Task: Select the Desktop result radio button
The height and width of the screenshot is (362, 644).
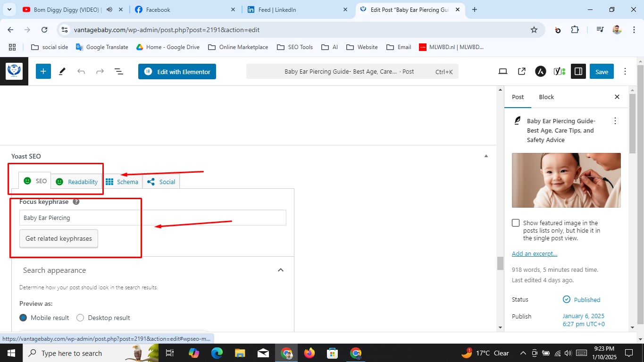Action: pyautogui.click(x=80, y=318)
